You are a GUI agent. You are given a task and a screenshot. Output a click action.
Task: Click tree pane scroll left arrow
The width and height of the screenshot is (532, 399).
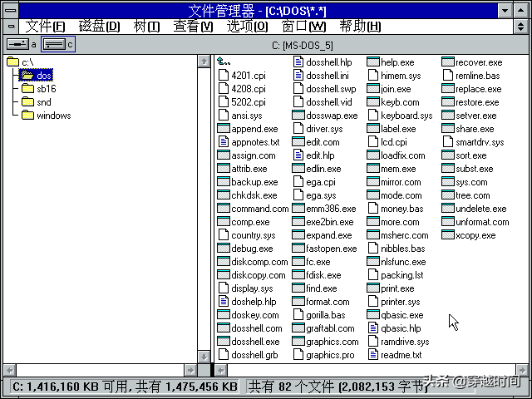[x=10, y=370]
